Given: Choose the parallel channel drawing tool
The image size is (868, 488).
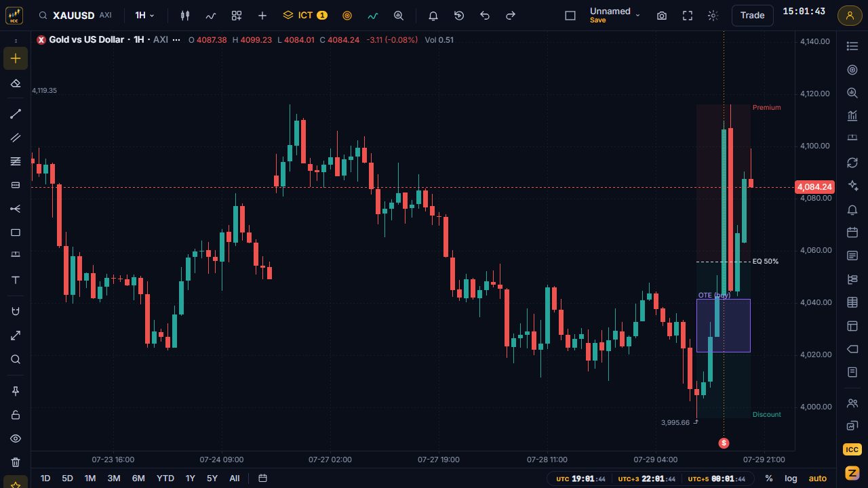Looking at the screenshot, I should pyautogui.click(x=16, y=138).
